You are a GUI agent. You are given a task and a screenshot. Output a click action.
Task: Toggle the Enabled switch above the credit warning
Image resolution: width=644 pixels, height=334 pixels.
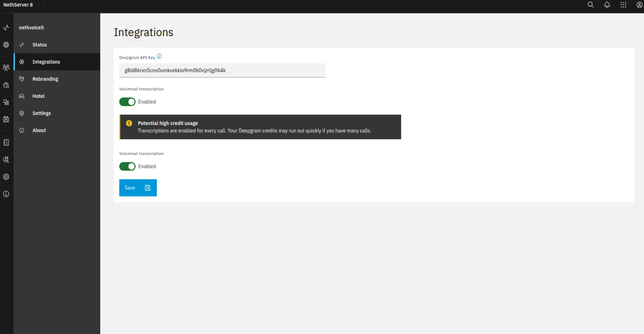tap(127, 102)
